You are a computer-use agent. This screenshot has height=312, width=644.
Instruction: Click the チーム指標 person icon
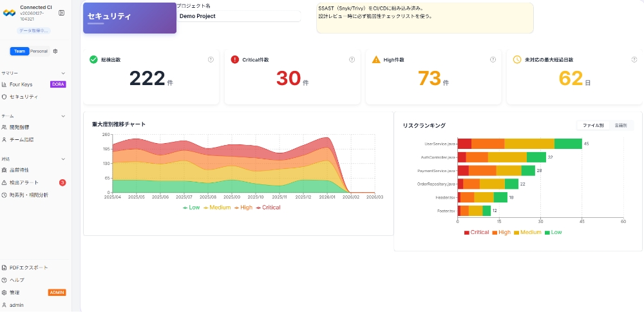(x=4, y=140)
